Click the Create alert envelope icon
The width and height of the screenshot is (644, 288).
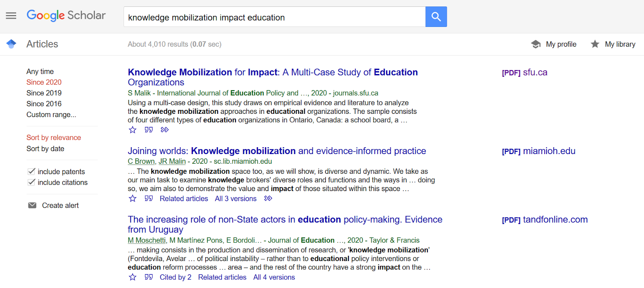click(x=32, y=206)
